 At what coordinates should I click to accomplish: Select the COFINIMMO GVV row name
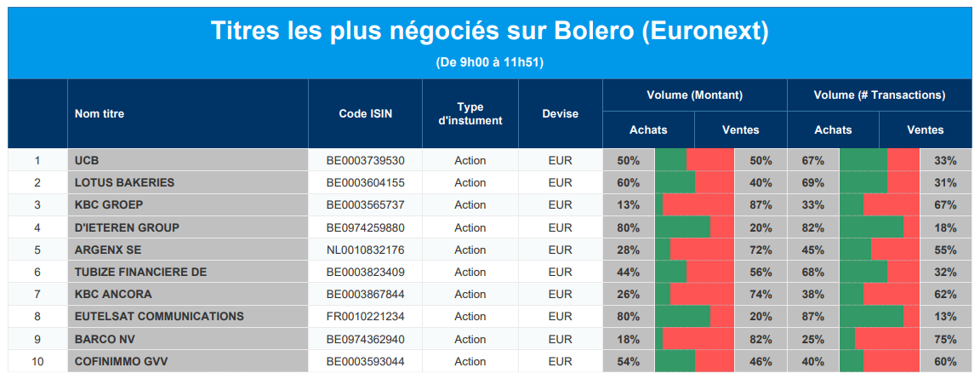pos(121,361)
